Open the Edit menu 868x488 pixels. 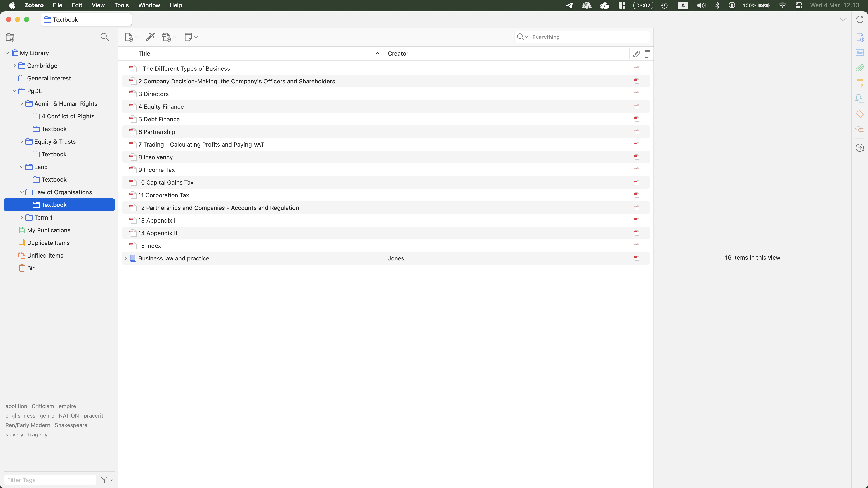[x=77, y=5]
